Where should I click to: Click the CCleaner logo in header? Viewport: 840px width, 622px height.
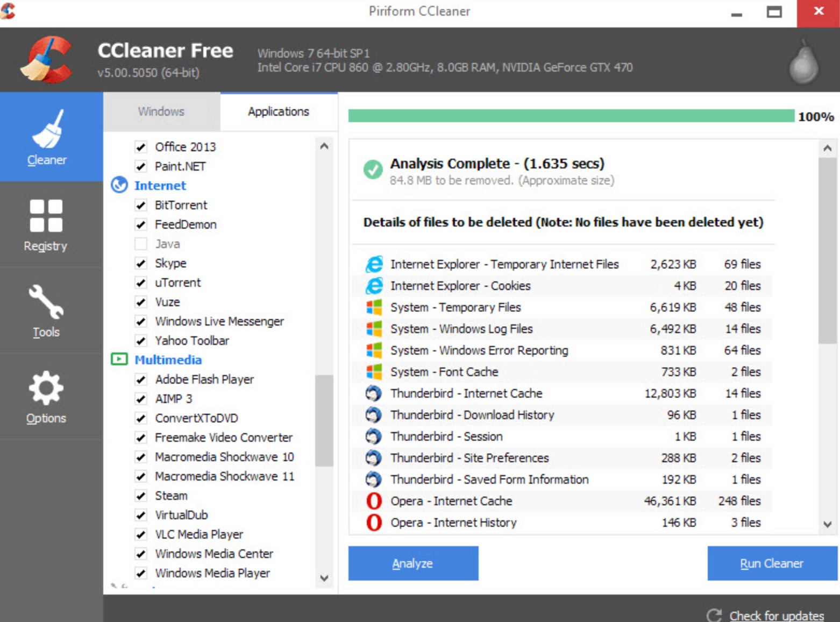pos(46,59)
